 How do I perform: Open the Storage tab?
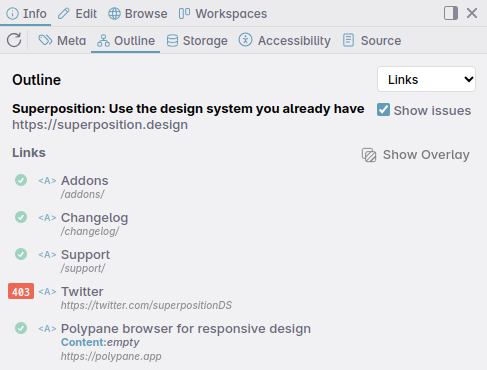point(197,41)
